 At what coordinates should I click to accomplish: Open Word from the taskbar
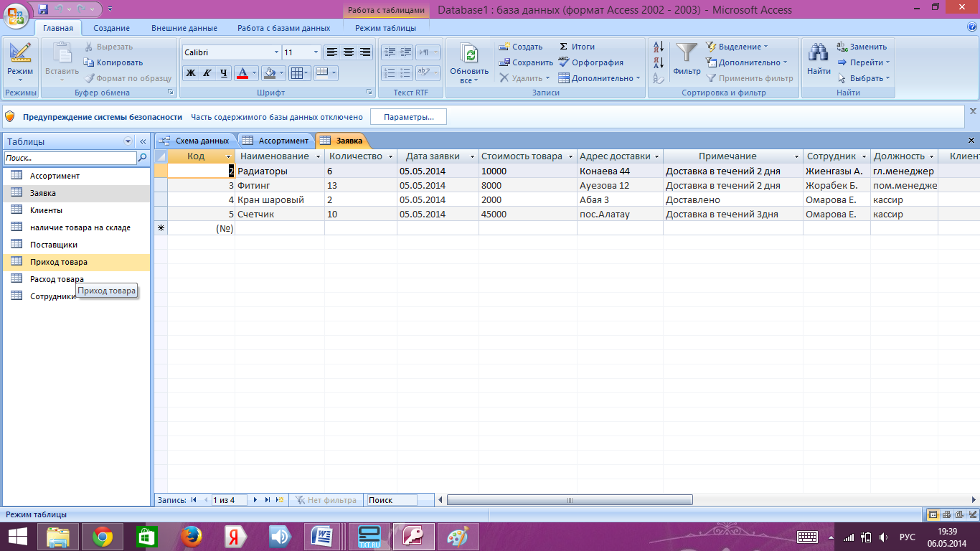coord(322,536)
